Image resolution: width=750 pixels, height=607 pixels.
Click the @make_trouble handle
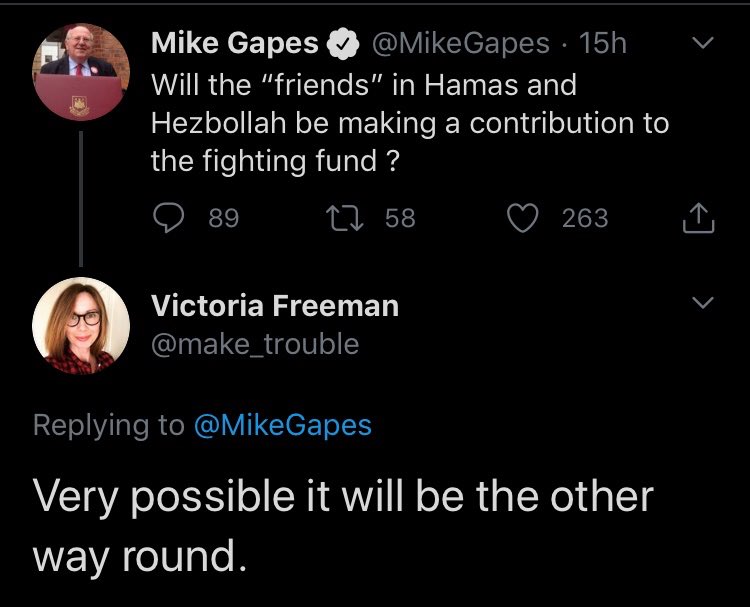[x=255, y=344]
